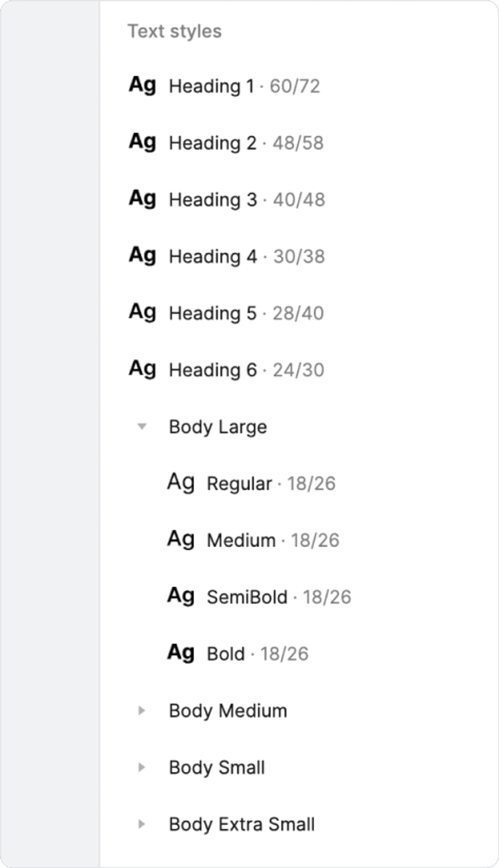Screen dimensions: 499x868
Task: Apply the Bold · 18/26 body style
Action: pyautogui.click(x=258, y=654)
